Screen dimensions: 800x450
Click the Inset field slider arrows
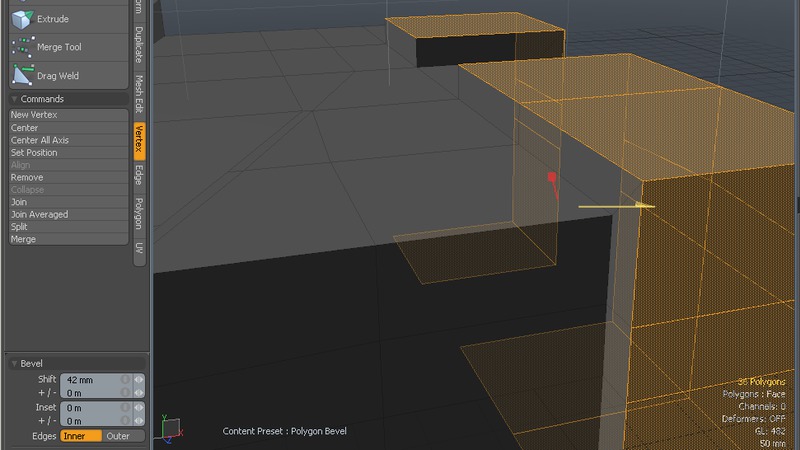(139, 408)
